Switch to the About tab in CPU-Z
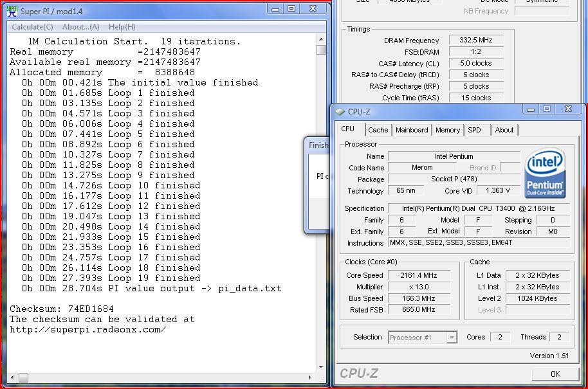 pyautogui.click(x=504, y=130)
